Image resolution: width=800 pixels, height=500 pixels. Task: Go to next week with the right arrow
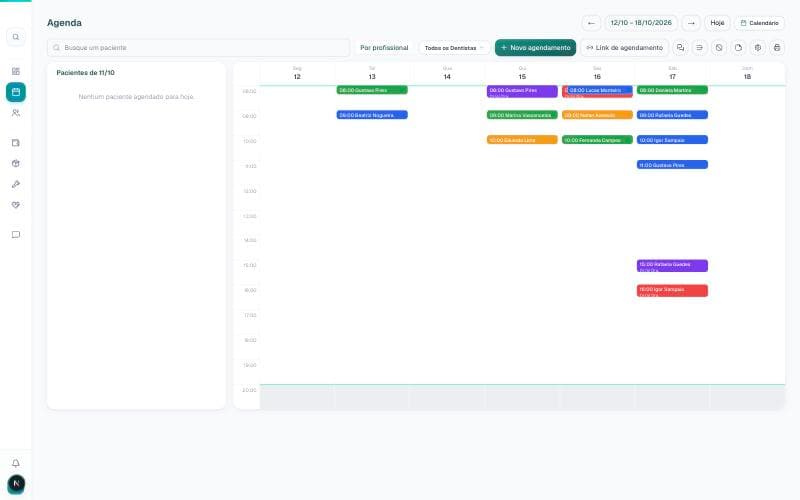[691, 23]
